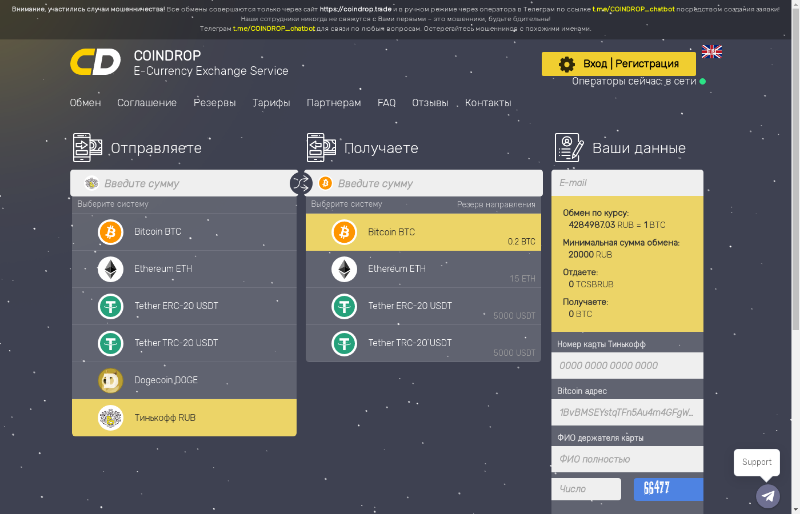Focus the E-mail input field
The width and height of the screenshot is (800, 514).
(x=627, y=183)
